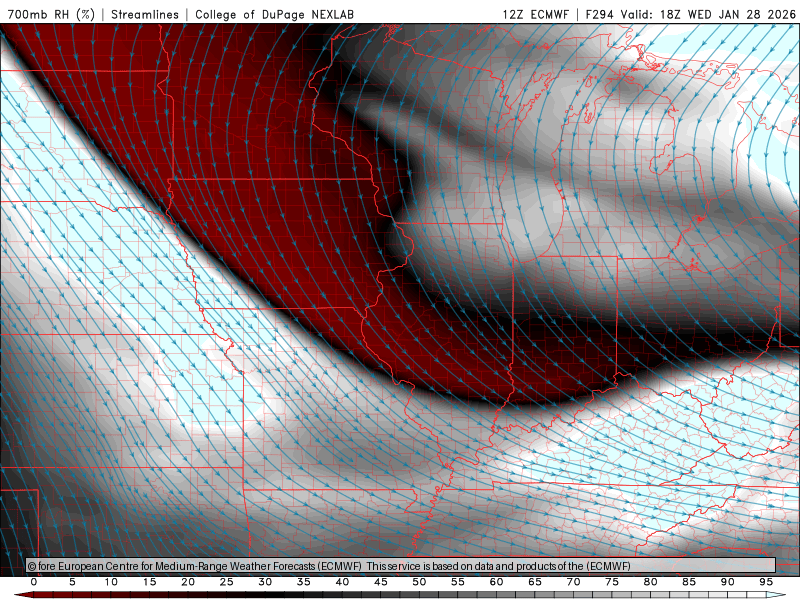
Task: Click the 'College of DuPage NEXLAB' text
Action: click(x=274, y=14)
